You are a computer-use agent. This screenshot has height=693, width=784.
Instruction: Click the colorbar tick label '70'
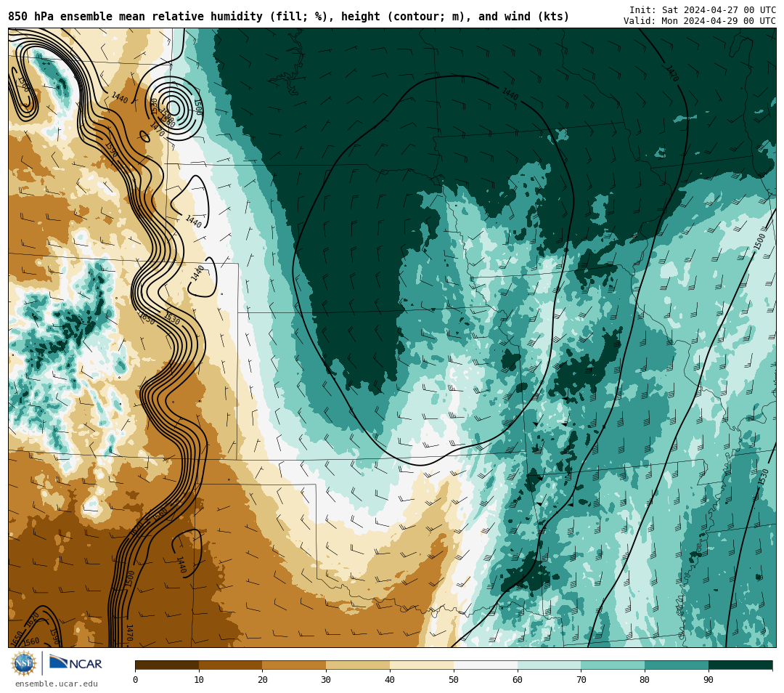(x=581, y=679)
